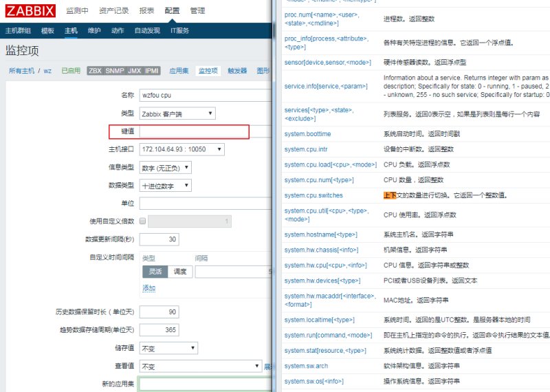
Task: Go to 主机群组 submenu
Action: click(18, 30)
